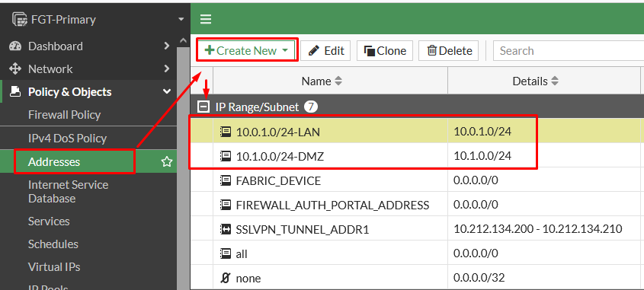Toggle the hamburger menu icon
Image resolution: width=644 pixels, height=290 pixels.
(205, 19)
